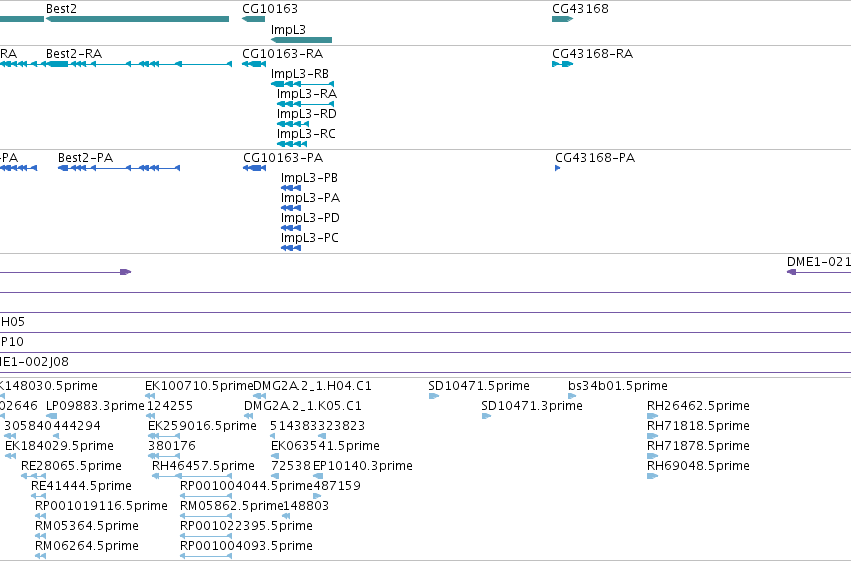The width and height of the screenshot is (851, 561).
Task: Click the ImpL3-PC protein label
Action: (310, 238)
